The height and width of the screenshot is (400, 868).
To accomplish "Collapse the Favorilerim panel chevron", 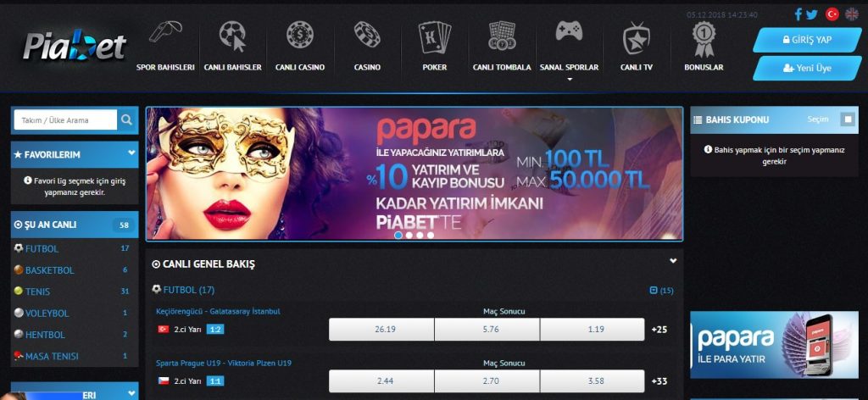I will [131, 153].
